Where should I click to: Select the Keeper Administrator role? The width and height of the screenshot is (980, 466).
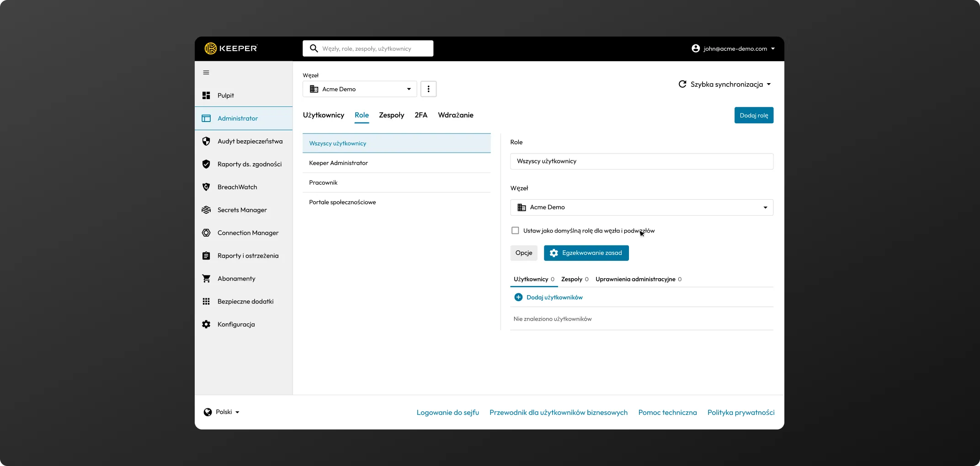point(396,163)
